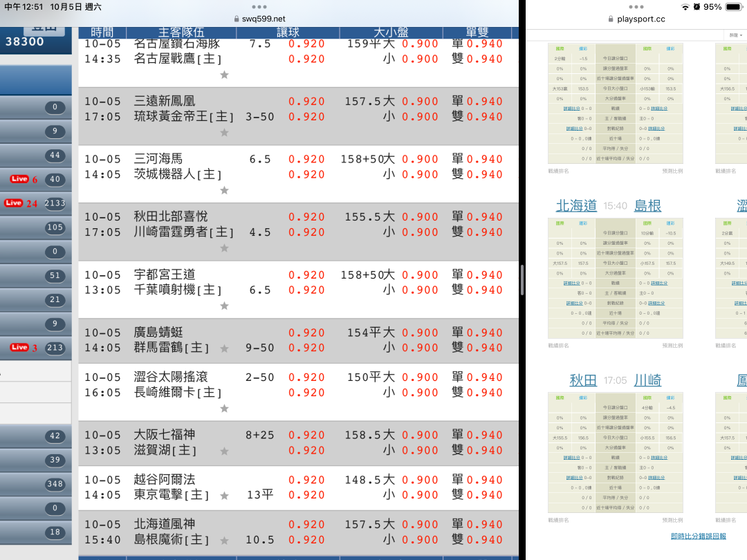The image size is (747, 560).
Task: Tap the star beside 滋賀湖
Action: 224,451
